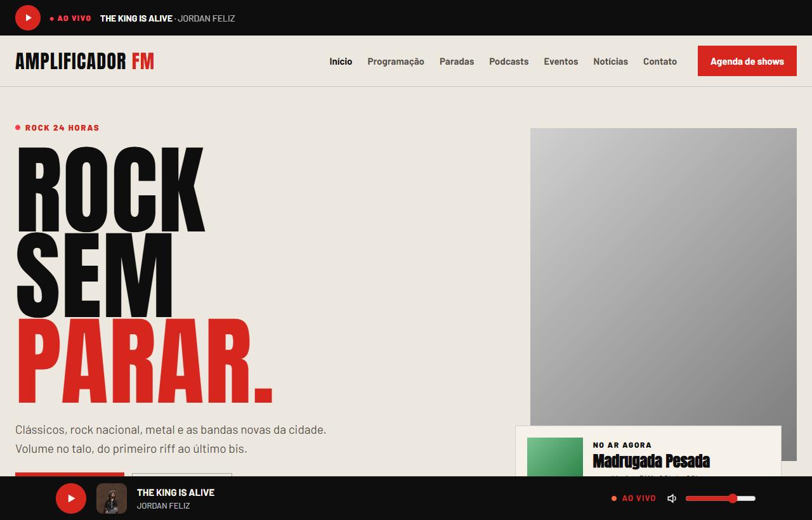Open the Programação nav item

396,62
